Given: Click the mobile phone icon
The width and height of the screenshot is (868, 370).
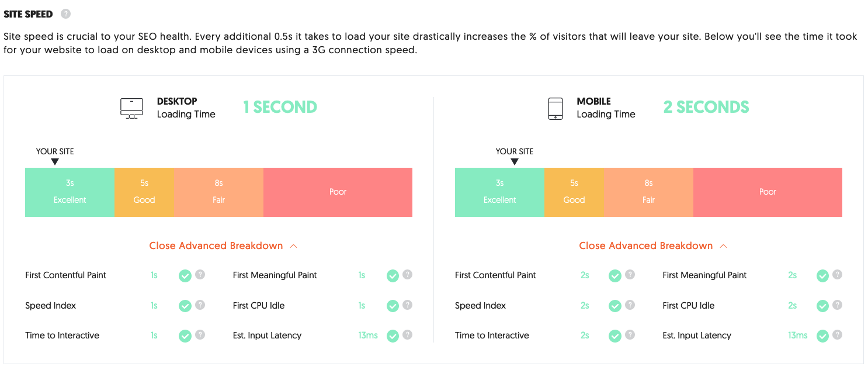Looking at the screenshot, I should tap(555, 109).
